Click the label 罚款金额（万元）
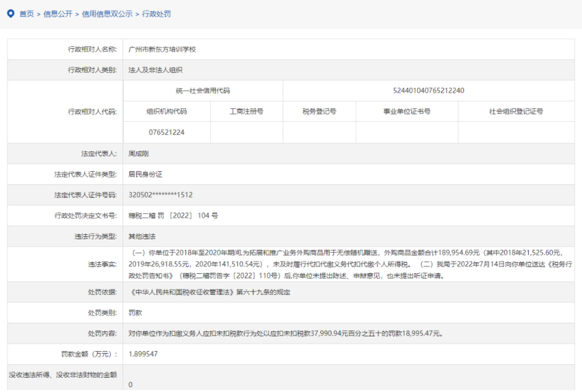Screen dimensions: 582x392 89,354
